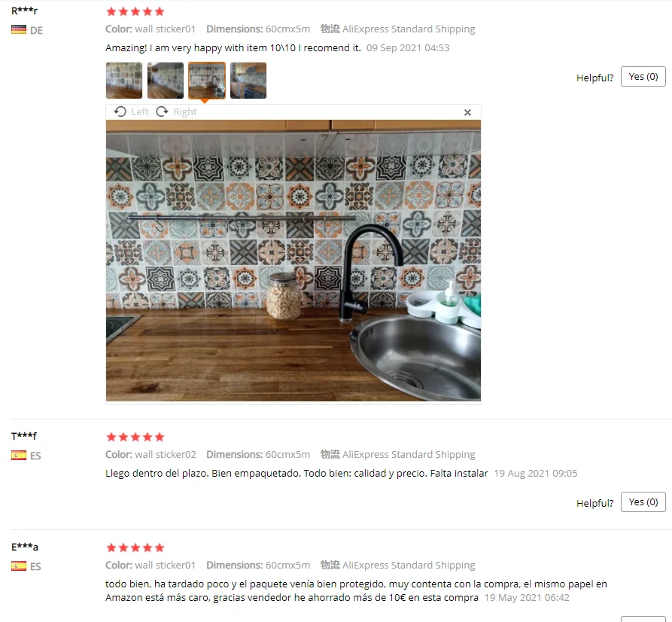
Task: Open the second review photo thumbnail
Action: pyautogui.click(x=166, y=81)
